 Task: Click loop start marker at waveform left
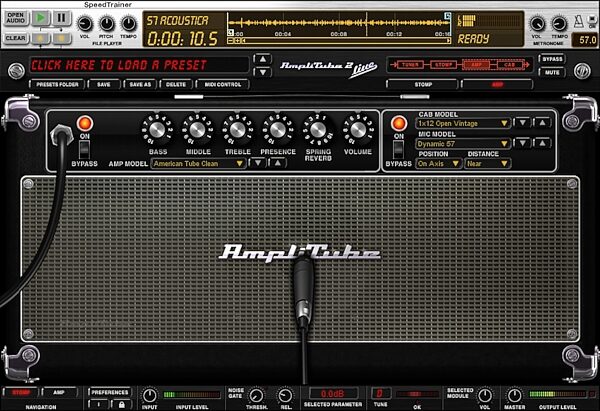click(230, 33)
